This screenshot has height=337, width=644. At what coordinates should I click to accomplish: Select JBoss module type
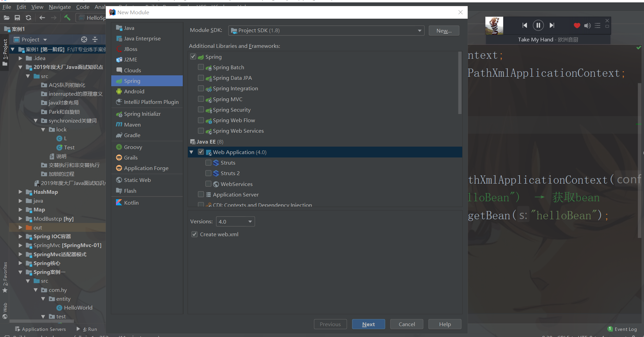131,49
